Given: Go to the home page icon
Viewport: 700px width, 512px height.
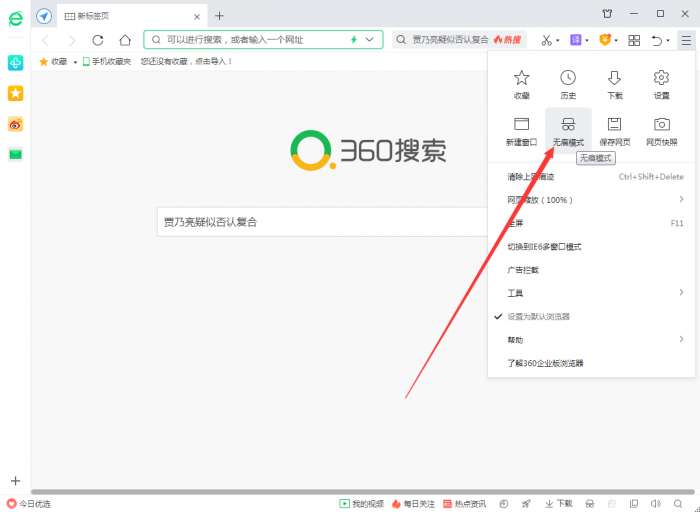Looking at the screenshot, I should click(x=125, y=40).
